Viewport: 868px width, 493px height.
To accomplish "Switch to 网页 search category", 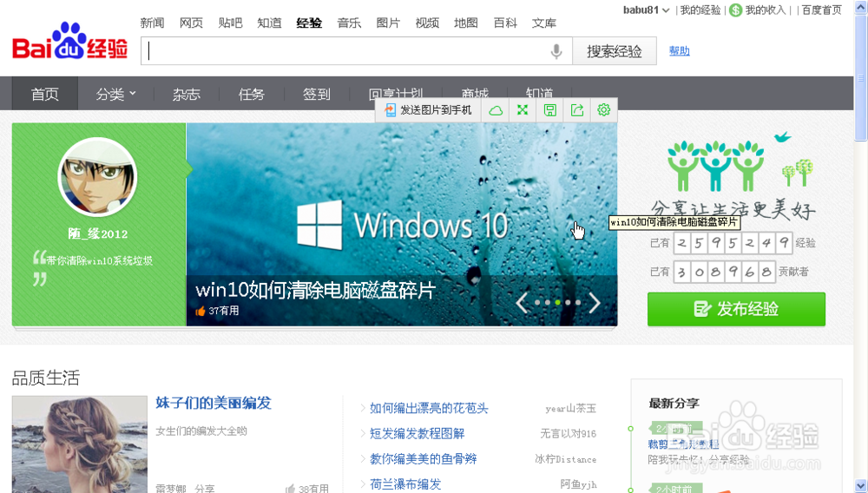I will click(192, 23).
